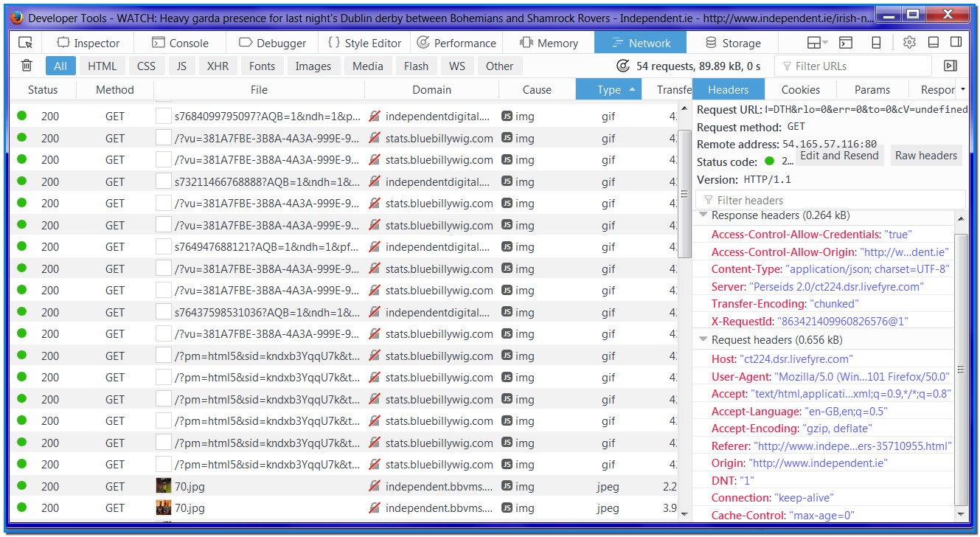Open the Params details tab
The image size is (980, 537).
[x=872, y=90]
